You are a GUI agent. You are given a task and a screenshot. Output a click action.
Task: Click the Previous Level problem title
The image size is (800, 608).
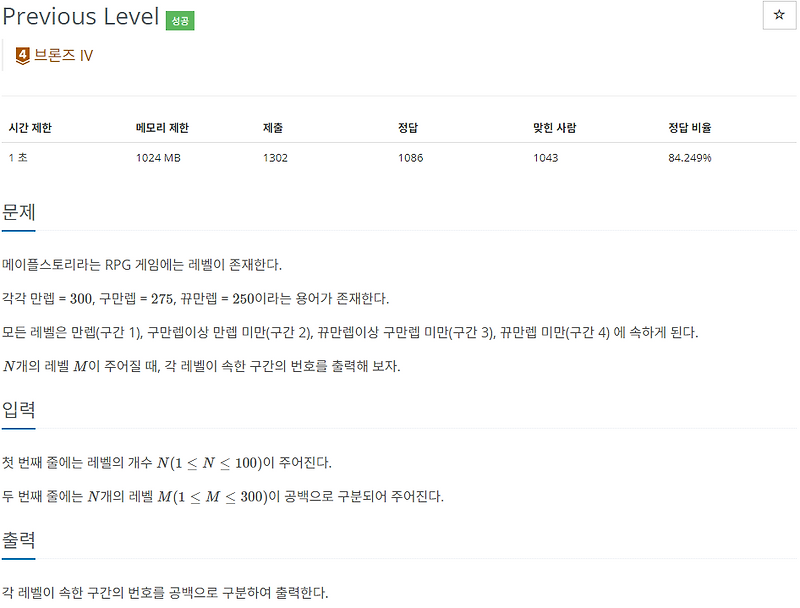pos(81,16)
